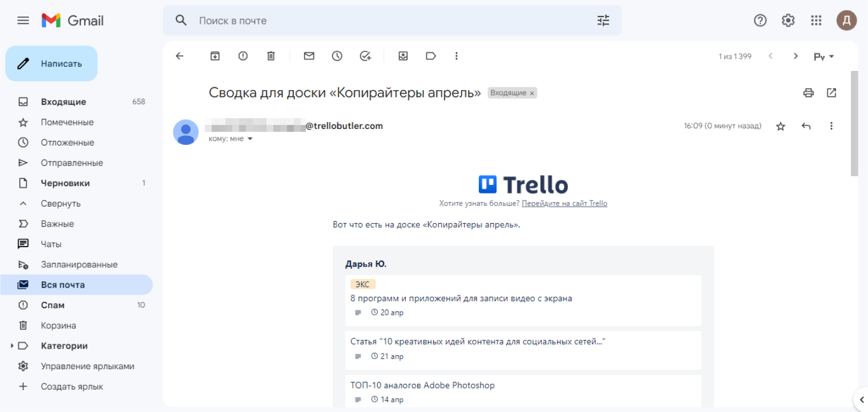
Task: Click the email vertical scrollbar
Action: click(854, 123)
